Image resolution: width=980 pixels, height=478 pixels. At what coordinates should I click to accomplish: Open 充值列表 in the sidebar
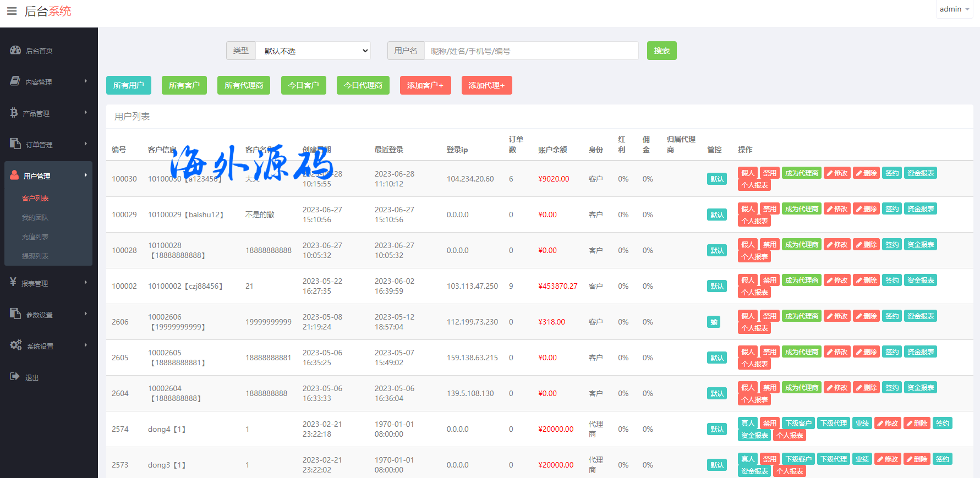[x=35, y=237]
